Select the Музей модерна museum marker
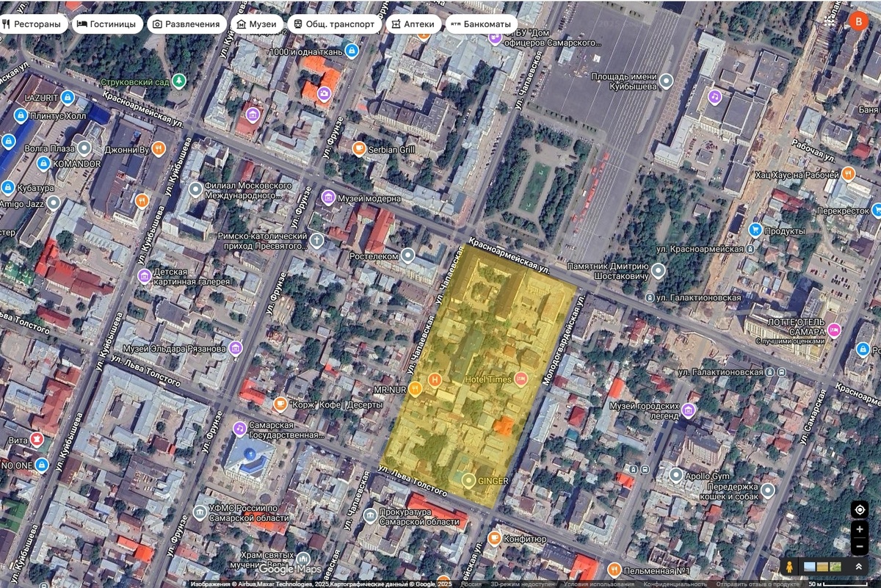Image resolution: width=881 pixels, height=588 pixels. [328, 198]
